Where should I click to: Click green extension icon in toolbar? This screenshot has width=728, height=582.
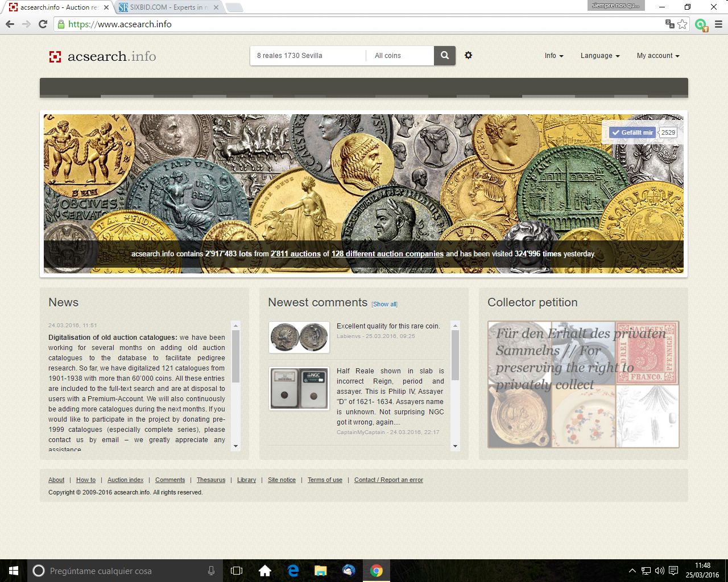coord(701,24)
